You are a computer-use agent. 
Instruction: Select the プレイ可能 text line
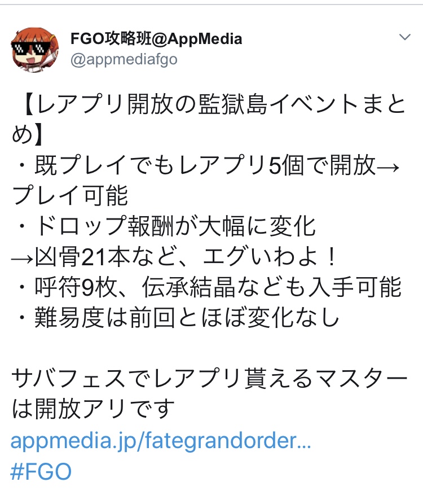(x=70, y=195)
